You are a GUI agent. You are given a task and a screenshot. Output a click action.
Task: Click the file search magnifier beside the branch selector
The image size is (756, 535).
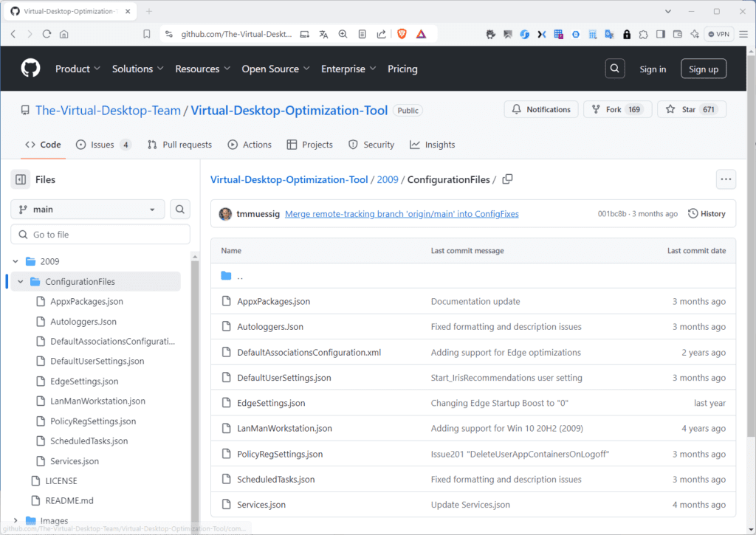(180, 209)
